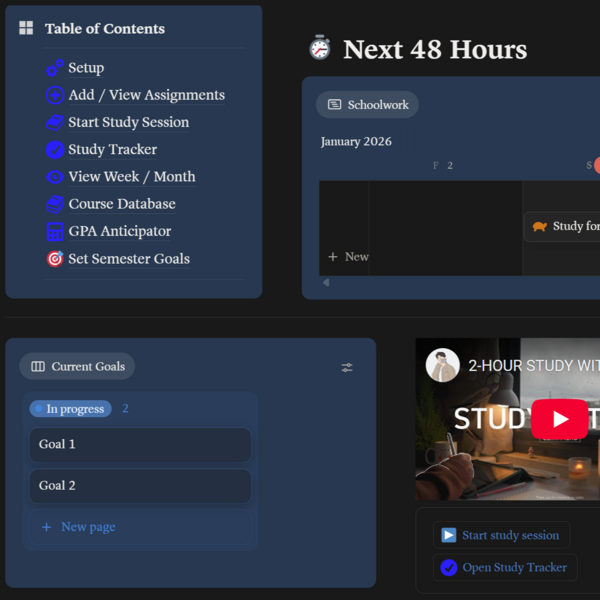Click the turtle icon on the Study card
This screenshot has width=600, height=600.
[x=540, y=227]
